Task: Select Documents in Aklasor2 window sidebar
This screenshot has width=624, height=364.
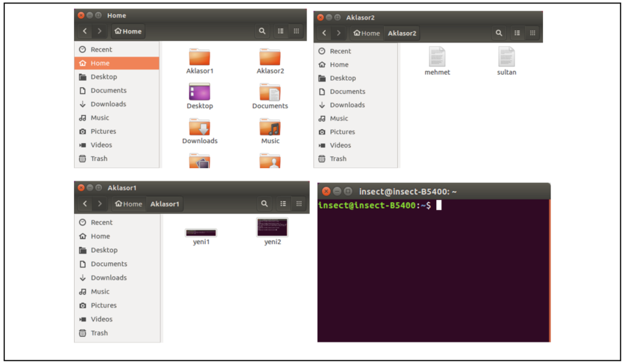Action: coord(356,91)
